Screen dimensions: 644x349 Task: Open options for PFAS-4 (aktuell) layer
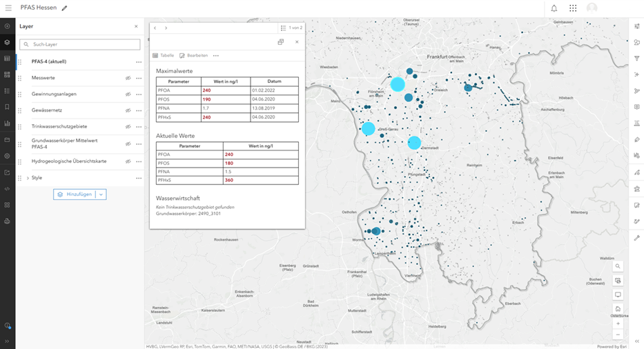139,62
